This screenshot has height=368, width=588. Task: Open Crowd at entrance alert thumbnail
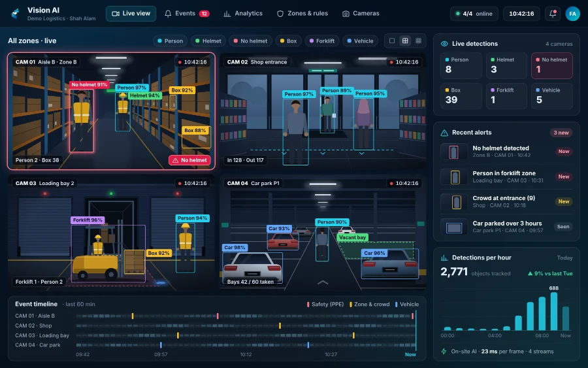click(x=454, y=202)
